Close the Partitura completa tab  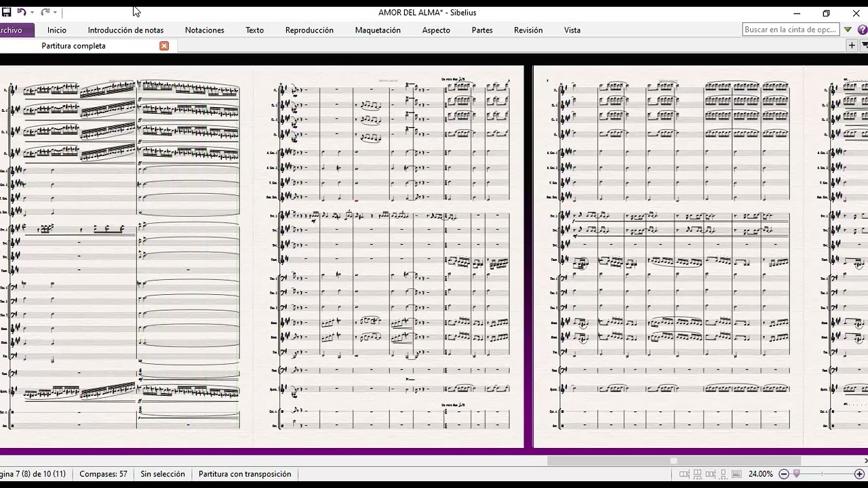click(x=164, y=45)
